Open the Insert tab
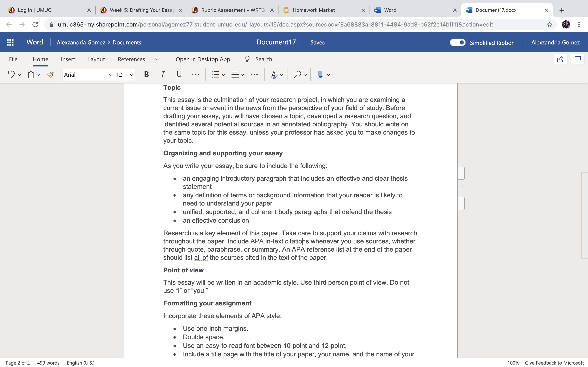588x367 pixels. [68, 59]
